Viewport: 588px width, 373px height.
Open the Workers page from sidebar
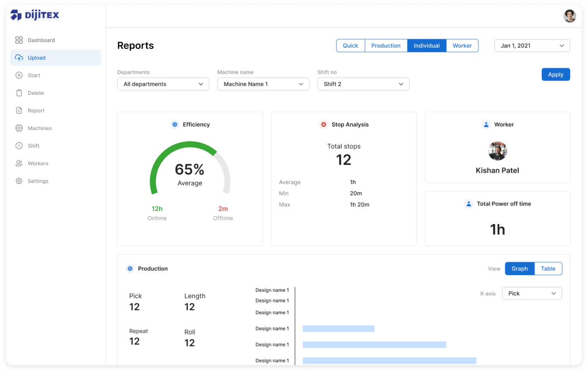pyautogui.click(x=38, y=163)
